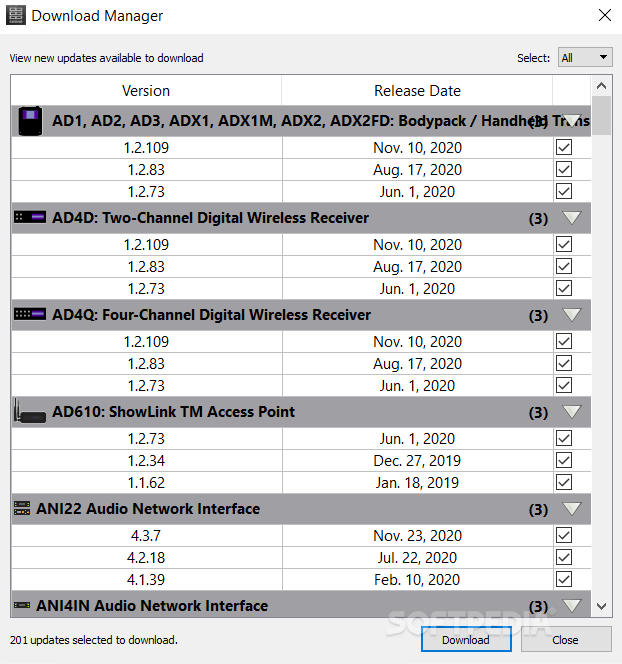
Task: Open the Select dropdown showing All
Action: [585, 57]
